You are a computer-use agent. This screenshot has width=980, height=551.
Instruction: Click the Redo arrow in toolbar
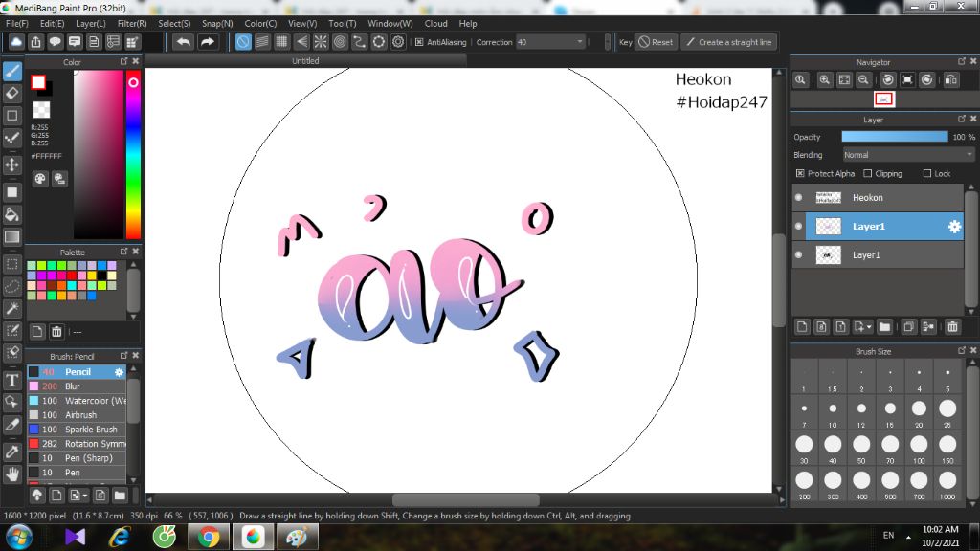(208, 42)
